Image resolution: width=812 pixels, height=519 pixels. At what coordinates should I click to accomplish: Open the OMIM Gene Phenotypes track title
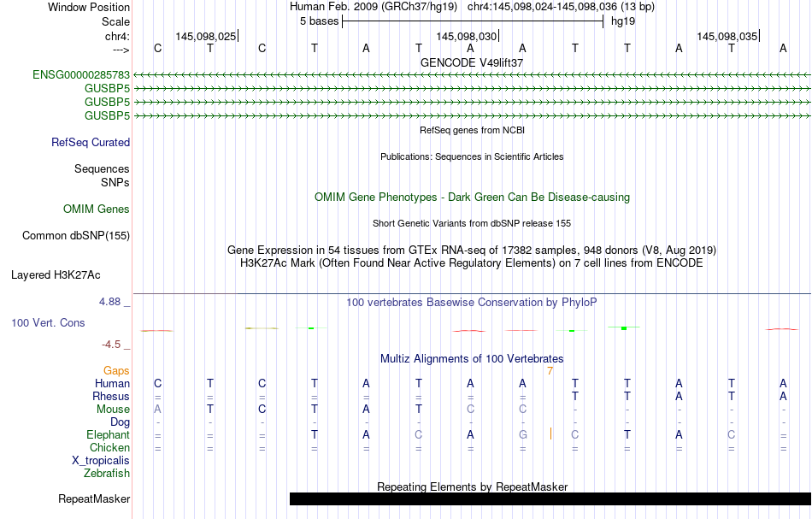click(x=472, y=198)
